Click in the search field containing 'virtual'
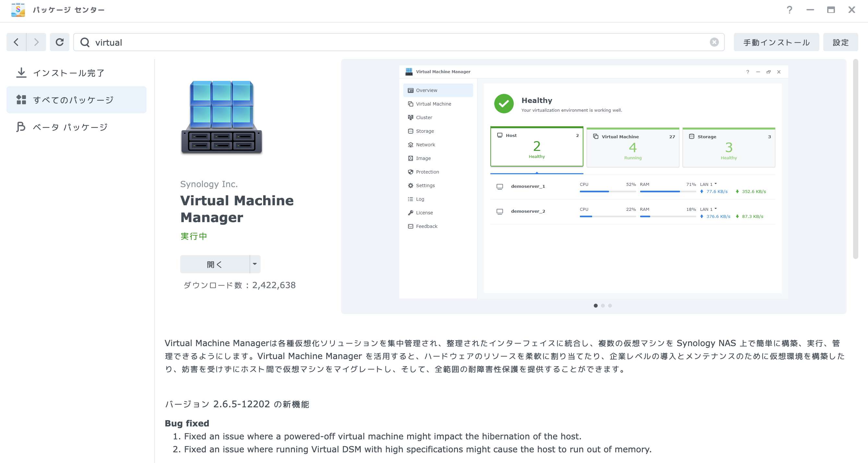This screenshot has height=463, width=868. (399, 42)
